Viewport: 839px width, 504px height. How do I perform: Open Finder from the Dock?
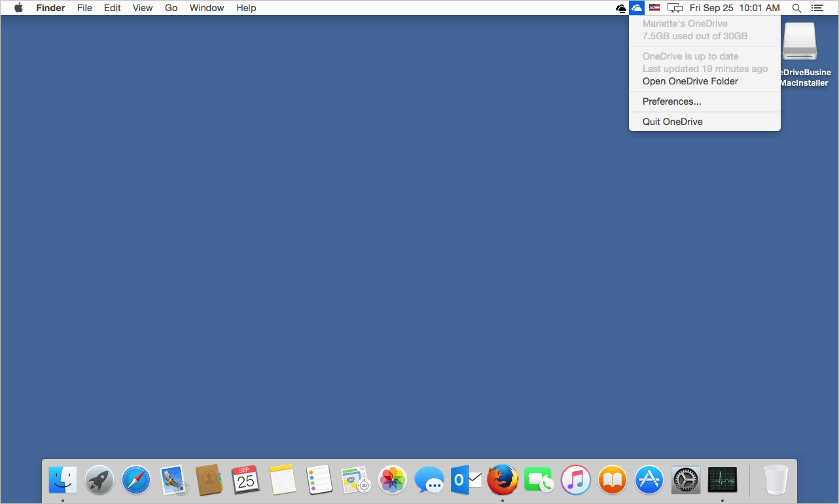(63, 480)
